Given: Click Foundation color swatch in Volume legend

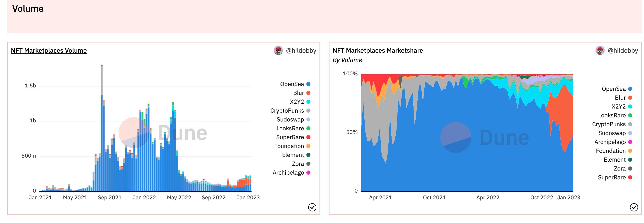Looking at the screenshot, I should [x=308, y=146].
